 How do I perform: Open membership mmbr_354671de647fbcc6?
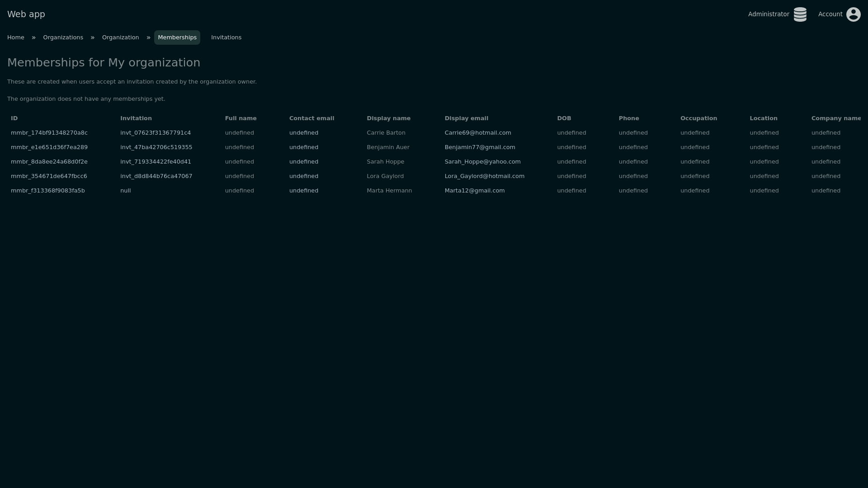point(49,176)
